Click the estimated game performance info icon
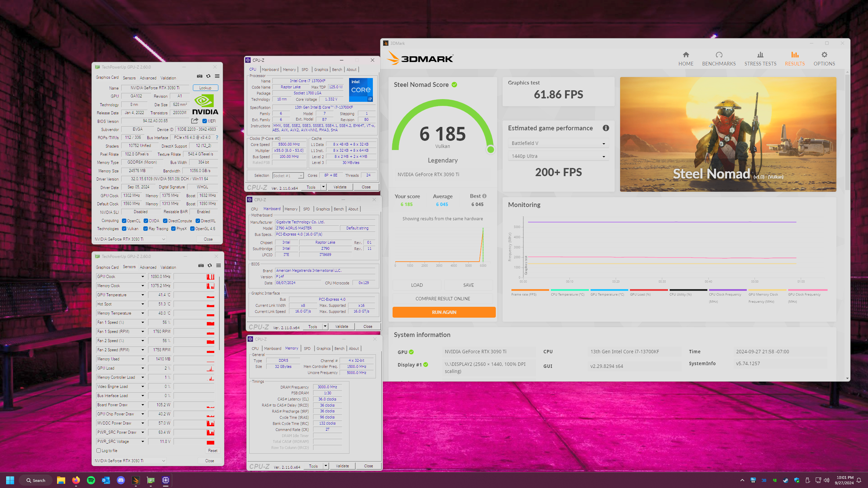This screenshot has height=488, width=868. pyautogui.click(x=605, y=128)
